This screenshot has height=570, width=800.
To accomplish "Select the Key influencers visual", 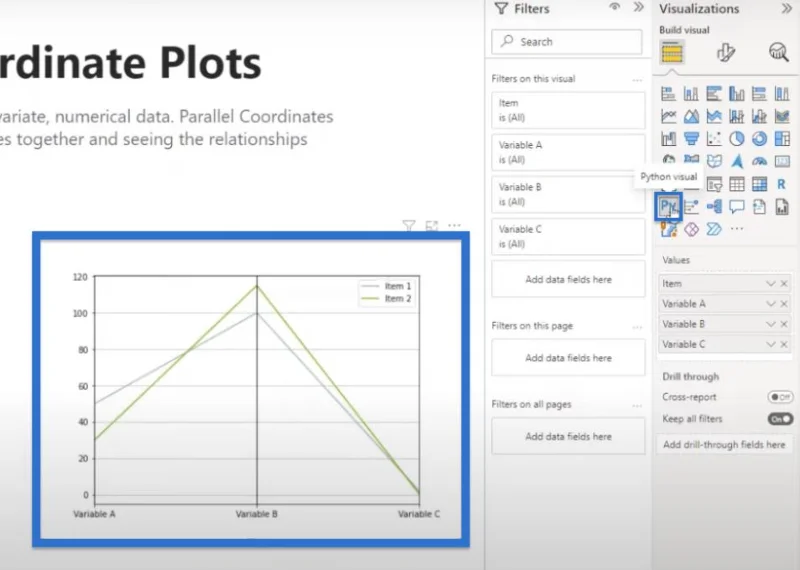I will [691, 207].
